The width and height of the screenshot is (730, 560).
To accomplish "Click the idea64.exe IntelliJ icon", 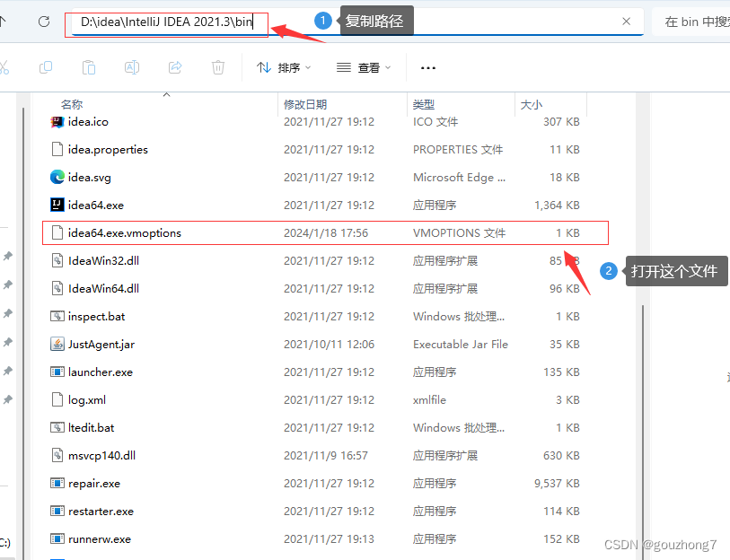I will tap(57, 205).
